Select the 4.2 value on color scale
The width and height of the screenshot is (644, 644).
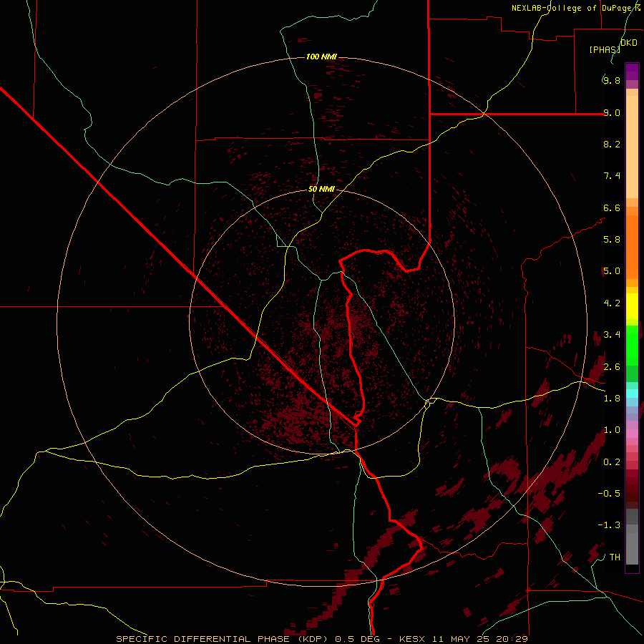(x=612, y=303)
